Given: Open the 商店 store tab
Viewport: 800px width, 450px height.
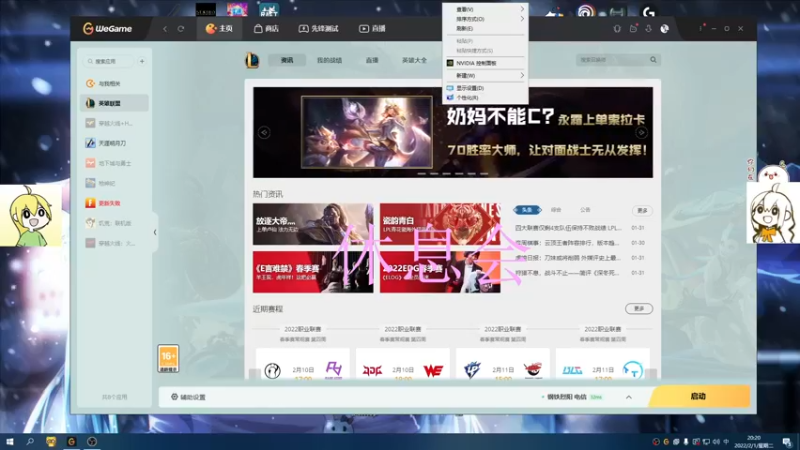Looking at the screenshot, I should pyautogui.click(x=266, y=29).
